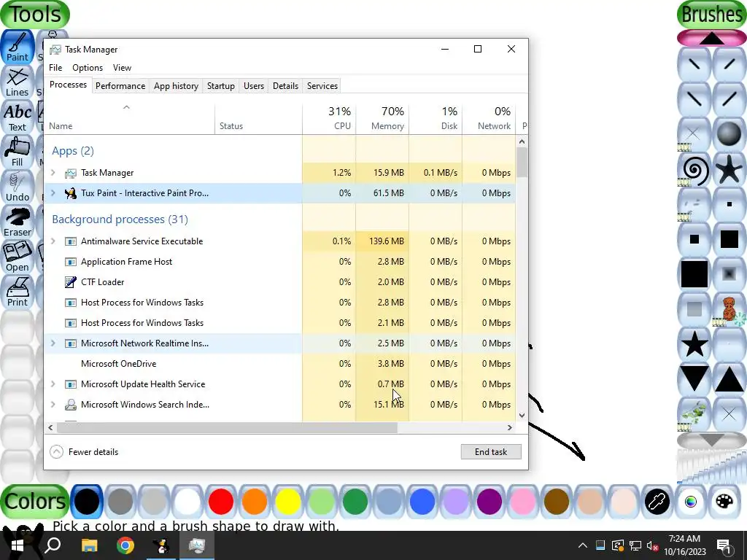Choose the Abc Text tool

pos(18,117)
